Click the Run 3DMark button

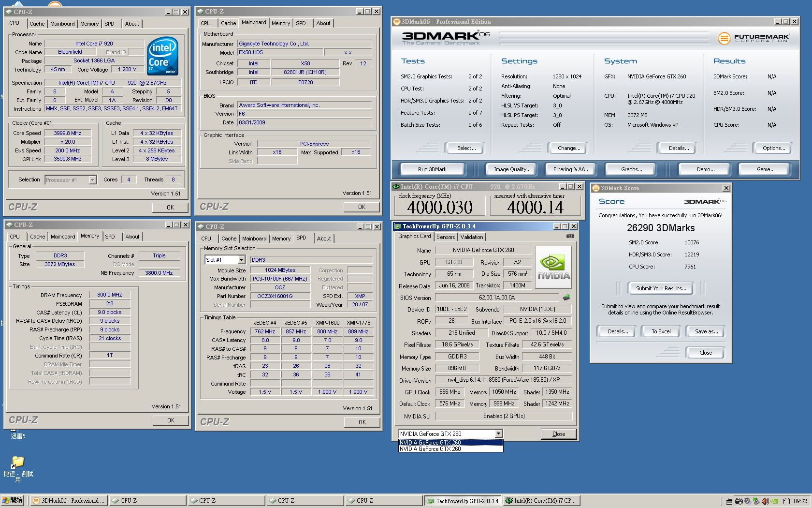(x=432, y=169)
